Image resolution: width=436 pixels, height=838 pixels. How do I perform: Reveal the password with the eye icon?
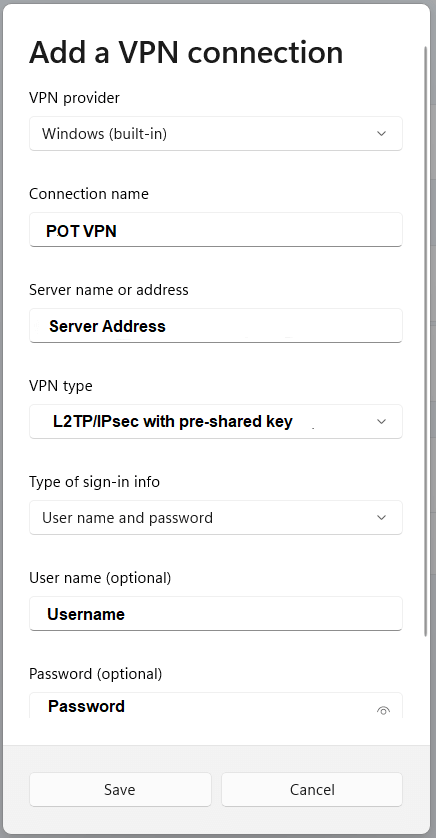[383, 710]
